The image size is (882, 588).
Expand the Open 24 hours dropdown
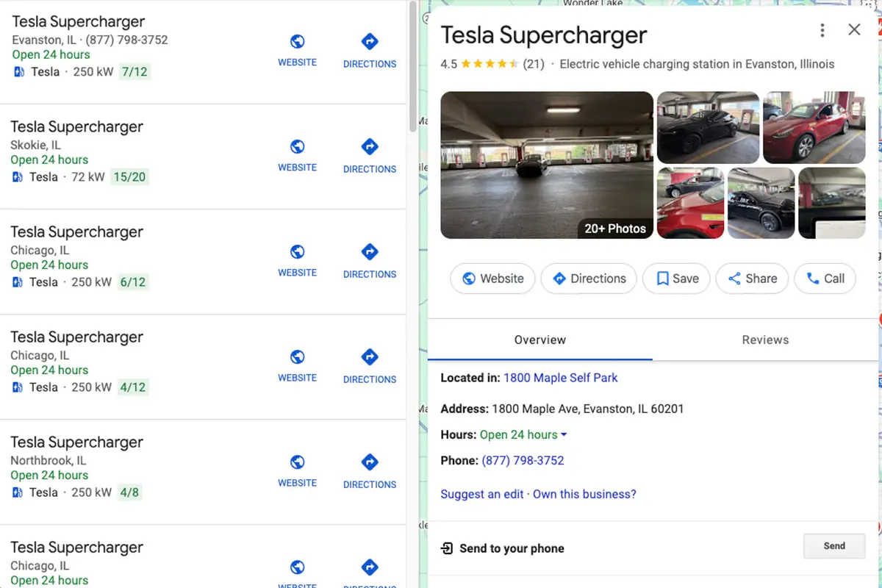click(x=523, y=434)
